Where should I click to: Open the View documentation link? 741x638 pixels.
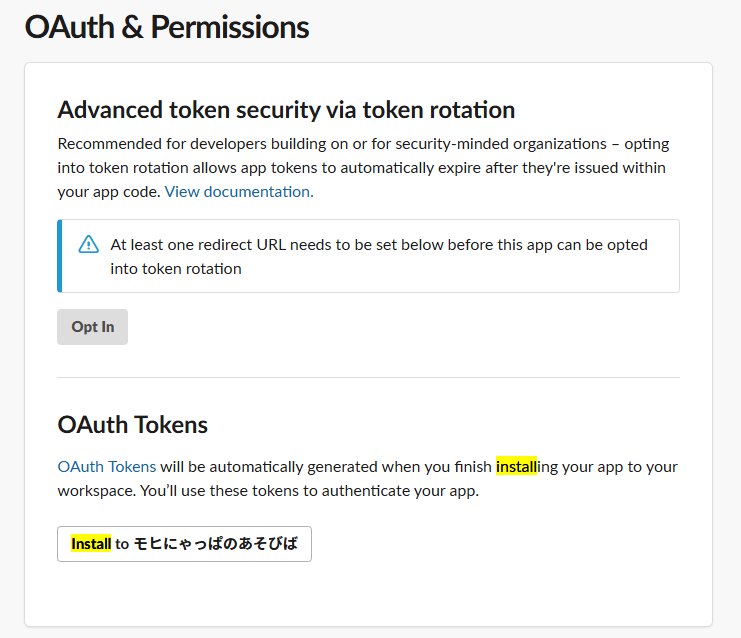239,192
